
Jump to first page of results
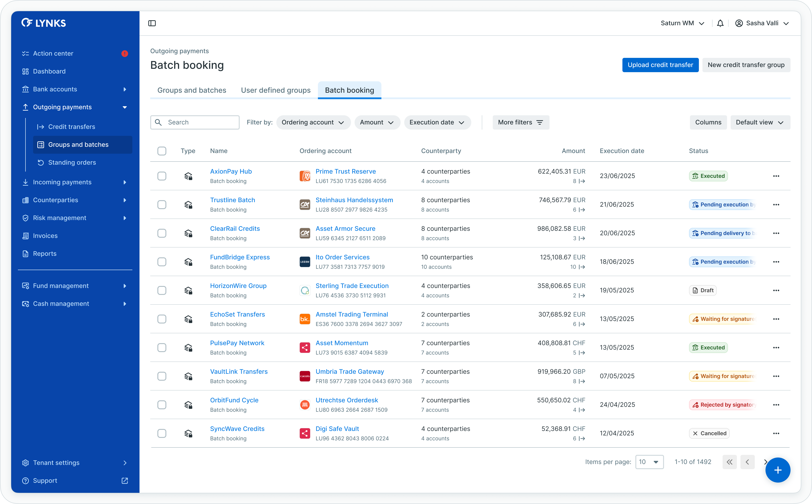(x=730, y=462)
